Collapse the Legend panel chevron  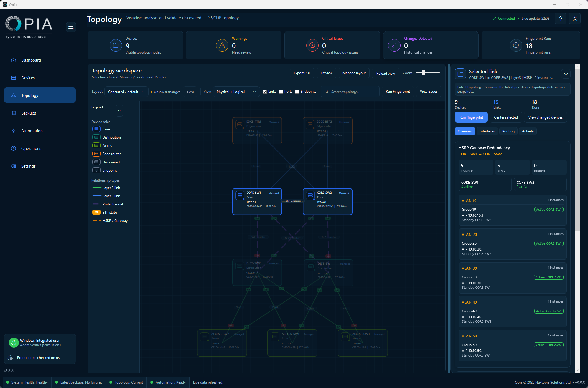[119, 111]
